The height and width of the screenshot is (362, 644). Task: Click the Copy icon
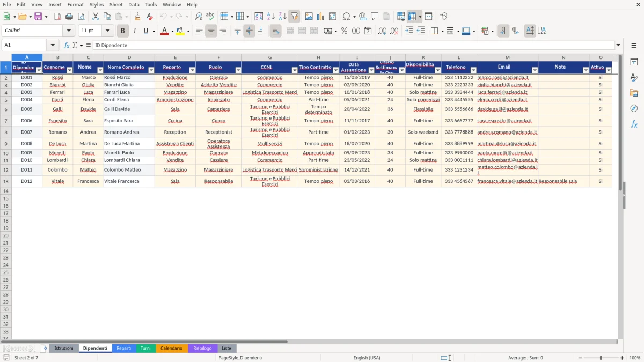pyautogui.click(x=107, y=17)
